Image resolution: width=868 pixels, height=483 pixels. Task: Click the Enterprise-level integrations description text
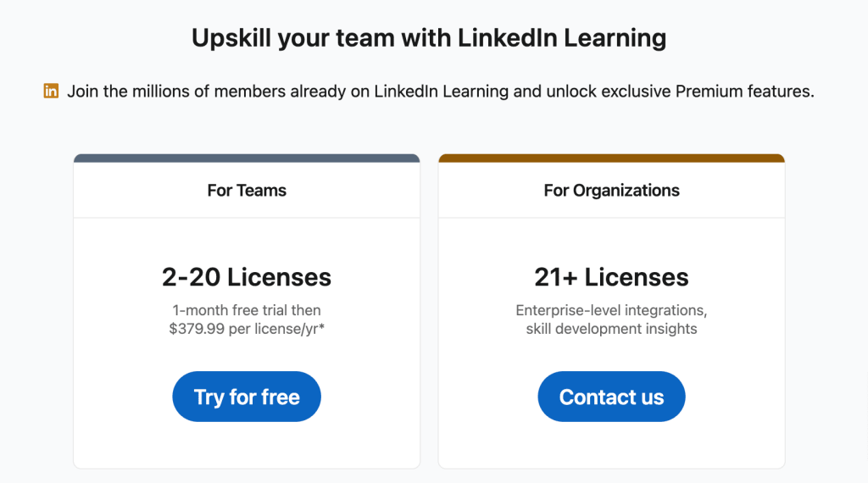coord(612,310)
